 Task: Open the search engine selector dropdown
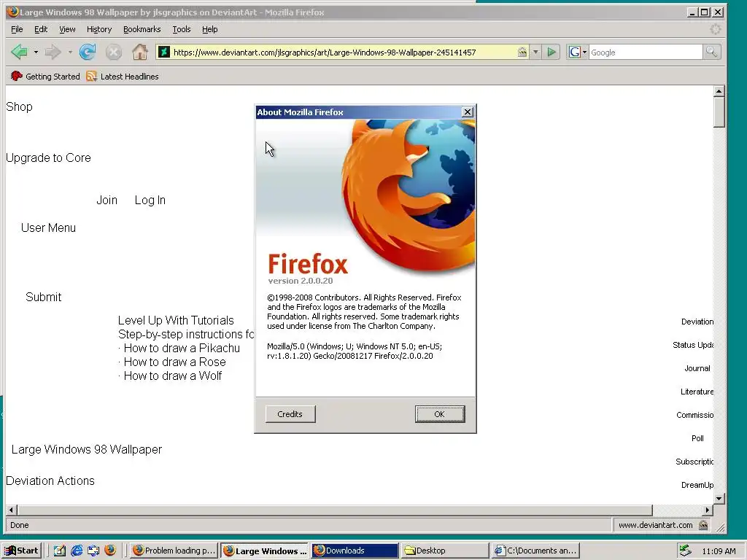pyautogui.click(x=578, y=52)
